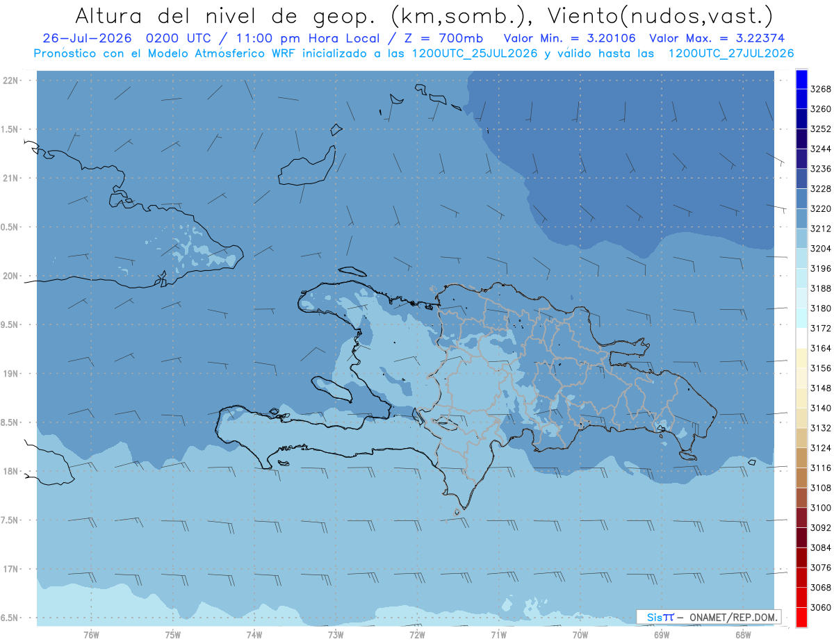Image resolution: width=834 pixels, height=644 pixels.
Task: Click the legend value '3268'
Action: 820,89
